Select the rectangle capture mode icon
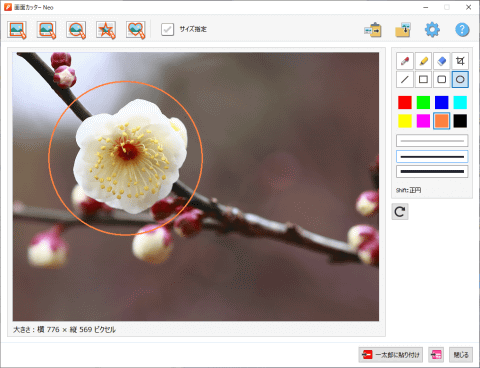Image resolution: width=480 pixels, height=368 pixels. coord(17,30)
